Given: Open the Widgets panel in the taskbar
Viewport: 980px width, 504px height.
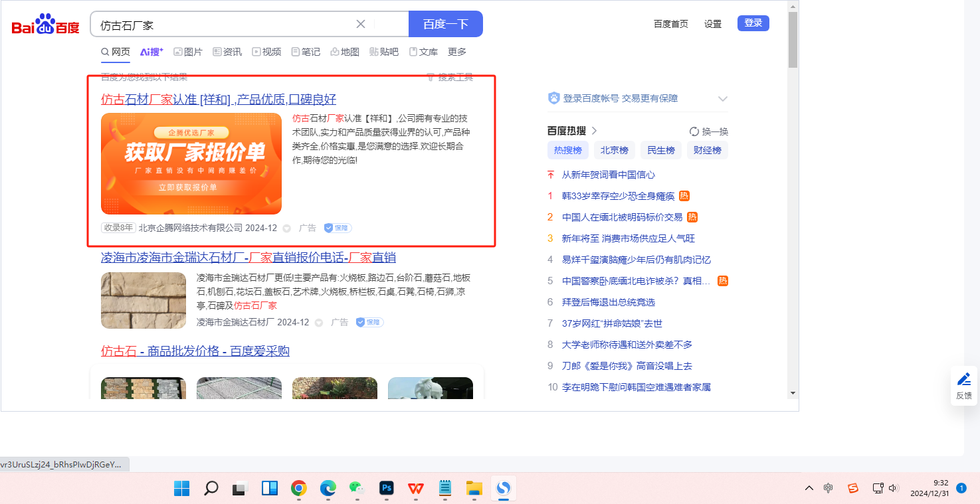Looking at the screenshot, I should coord(269,489).
